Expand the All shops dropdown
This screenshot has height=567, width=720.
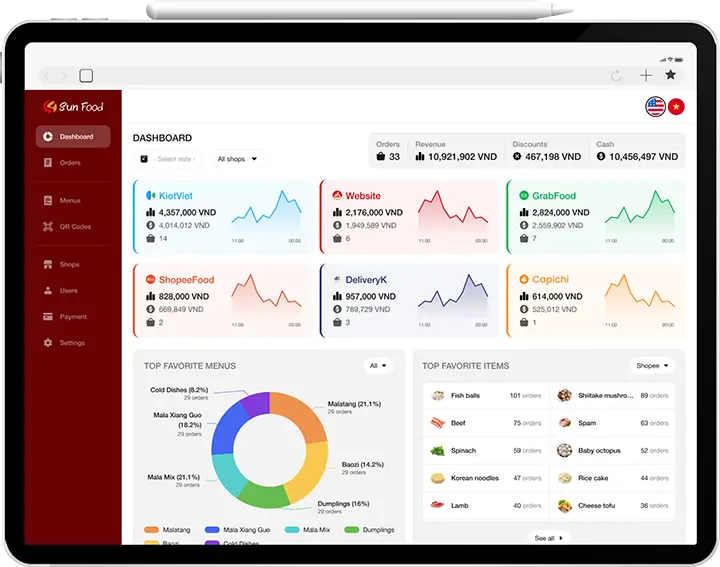237,159
